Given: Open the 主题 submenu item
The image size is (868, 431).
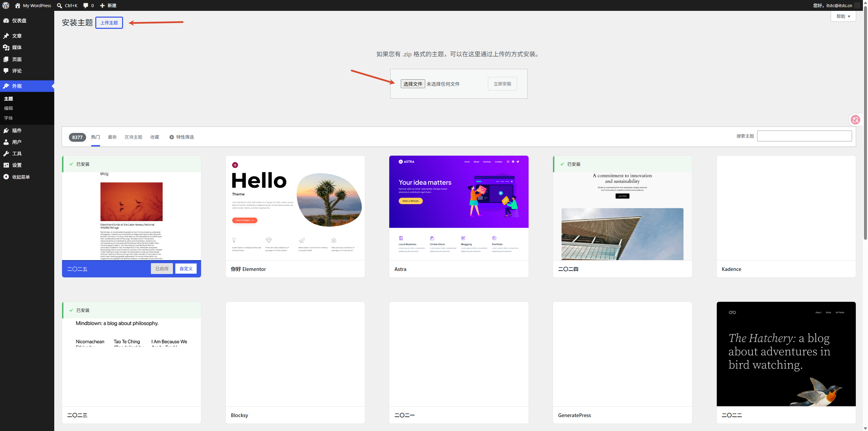Looking at the screenshot, I should coord(8,99).
